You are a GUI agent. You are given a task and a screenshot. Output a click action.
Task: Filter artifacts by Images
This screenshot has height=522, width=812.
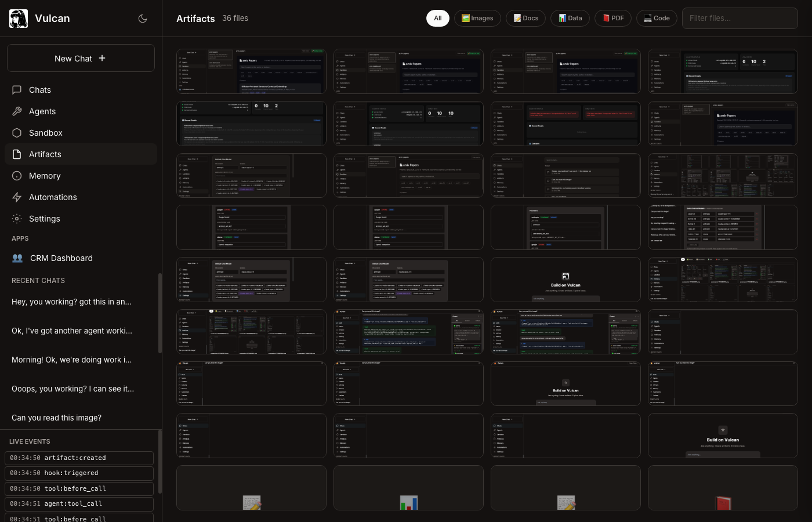pos(477,19)
